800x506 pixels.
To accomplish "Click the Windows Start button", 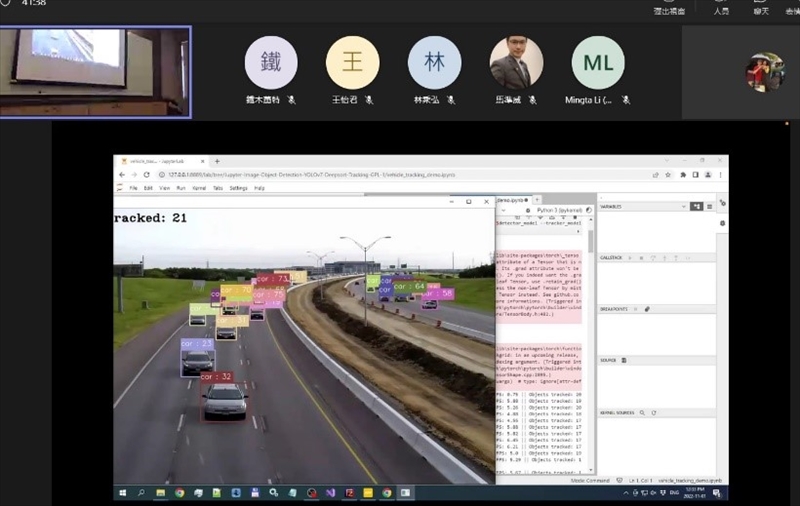I will click(123, 492).
